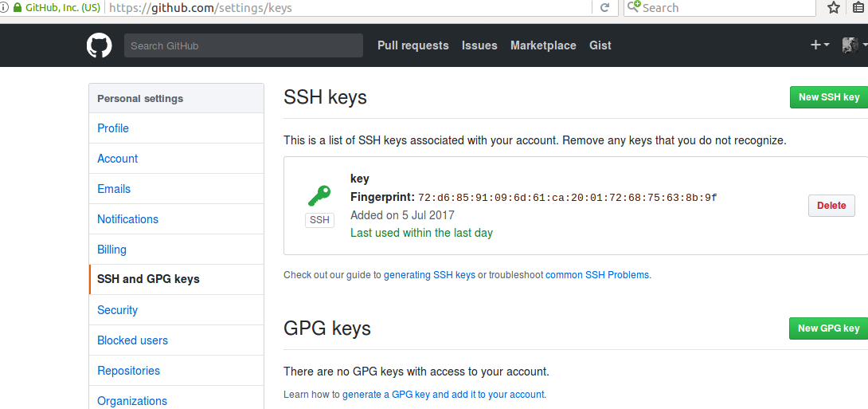Click the browser search engine icon
Image resolution: width=868 pixels, height=409 pixels.
tap(634, 7)
